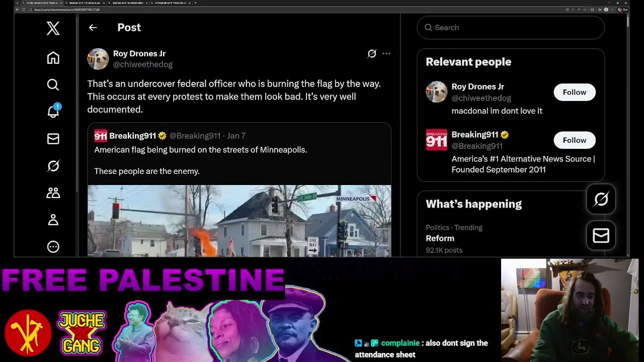Open the three-dot menu on the post

[386, 53]
